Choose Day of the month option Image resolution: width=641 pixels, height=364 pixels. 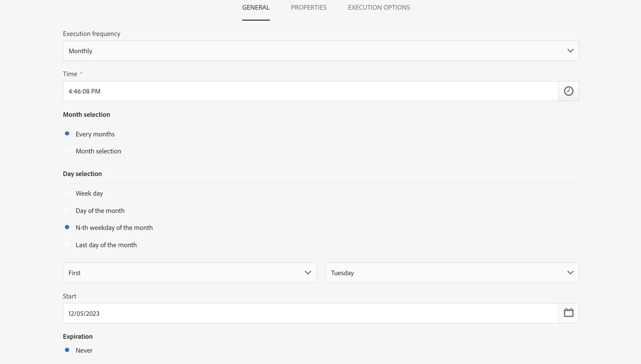[x=67, y=211]
